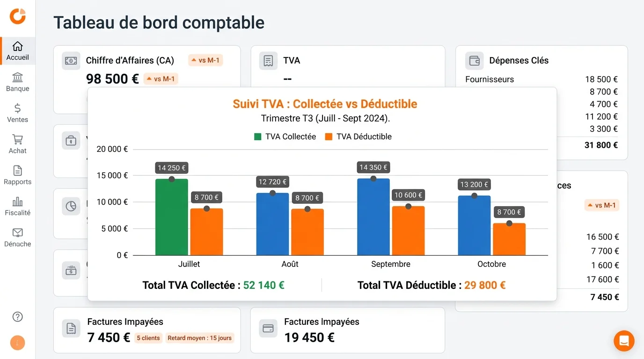644x359 pixels.
Task: Select Accueil in the sidebar menu
Action: (x=17, y=51)
